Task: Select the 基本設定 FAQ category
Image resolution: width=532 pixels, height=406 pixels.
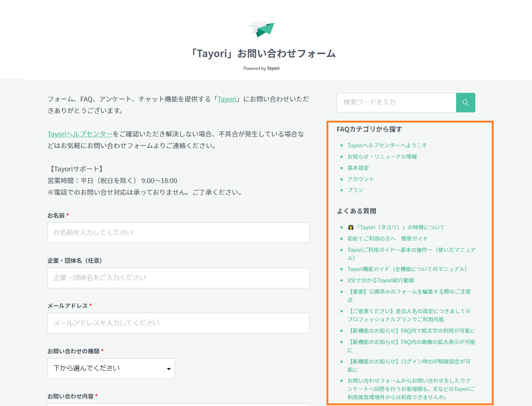Action: pos(358,168)
